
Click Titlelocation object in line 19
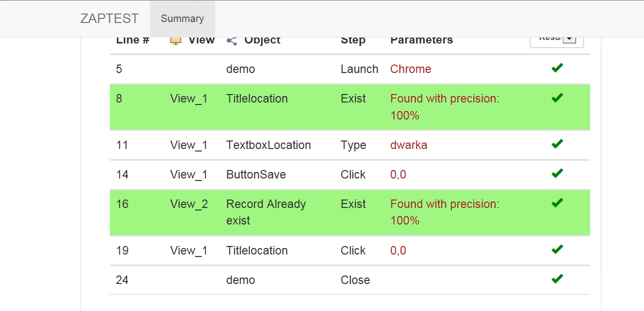[257, 250]
